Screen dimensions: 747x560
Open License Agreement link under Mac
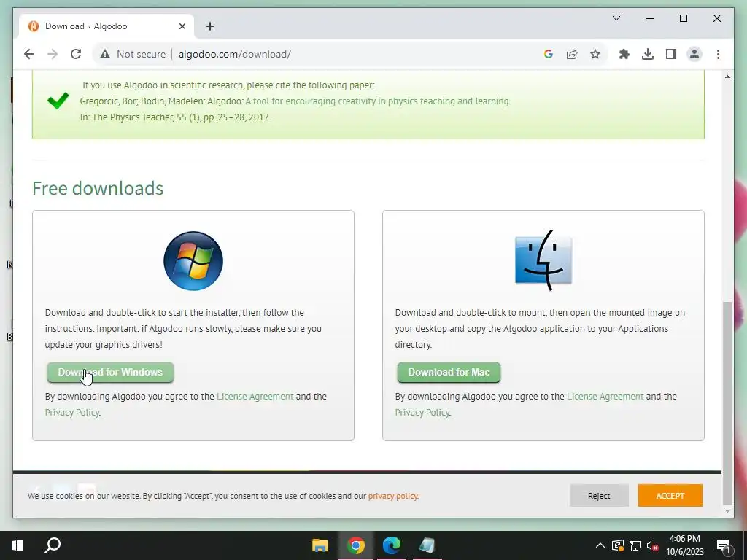605,397
